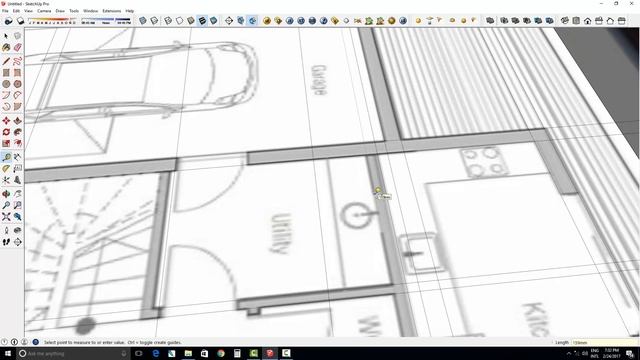Choose the Zoom Window tool
This screenshot has height=360, width=640.
point(18,205)
